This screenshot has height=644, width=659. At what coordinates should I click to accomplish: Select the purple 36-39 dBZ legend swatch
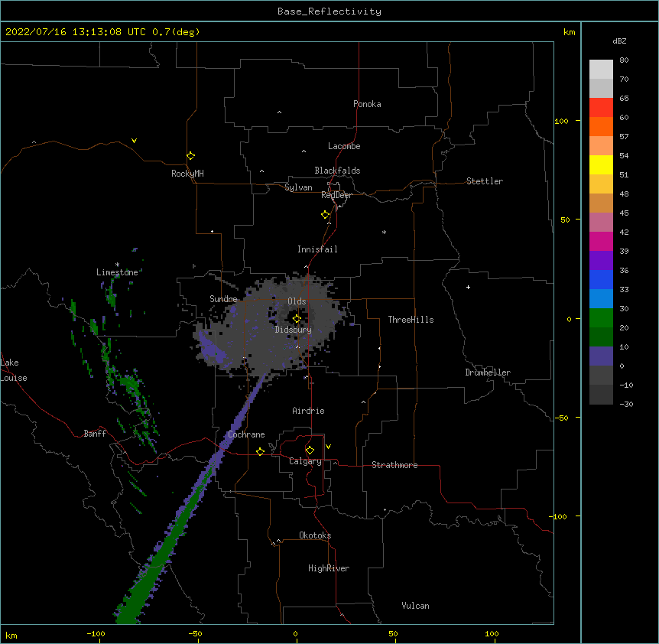[601, 260]
